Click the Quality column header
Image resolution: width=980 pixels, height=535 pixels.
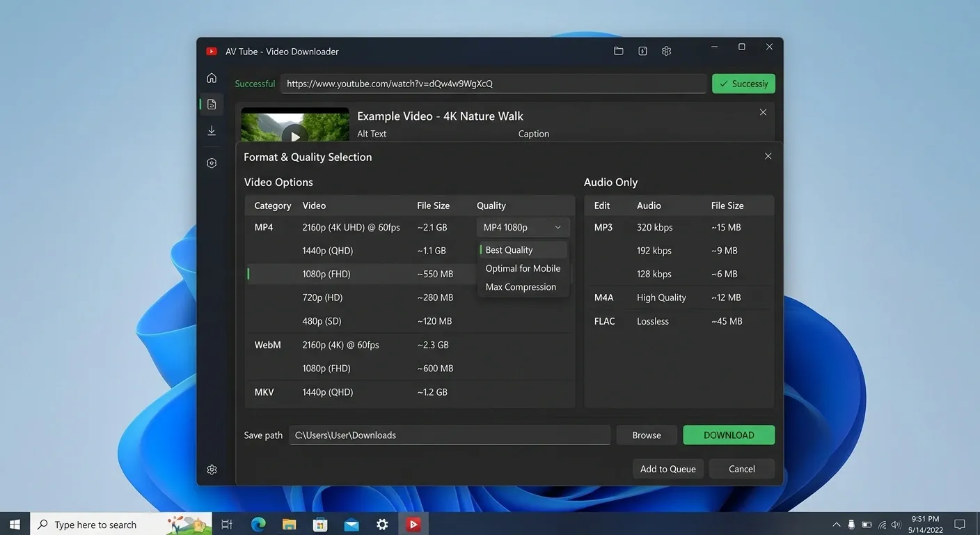tap(491, 206)
